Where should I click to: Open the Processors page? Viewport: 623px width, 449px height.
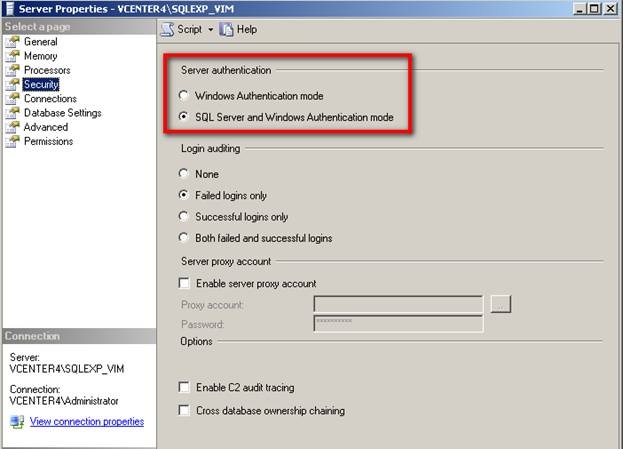point(47,70)
